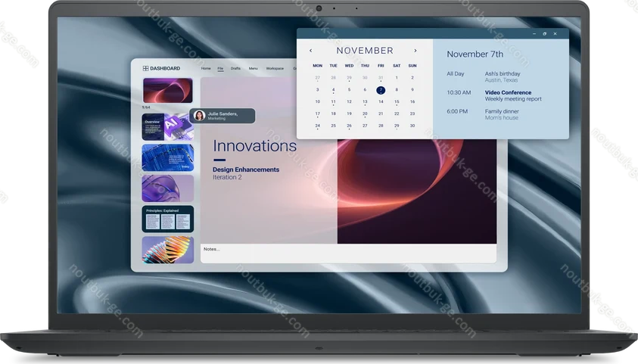Go to next month in calendar

pos(415,51)
